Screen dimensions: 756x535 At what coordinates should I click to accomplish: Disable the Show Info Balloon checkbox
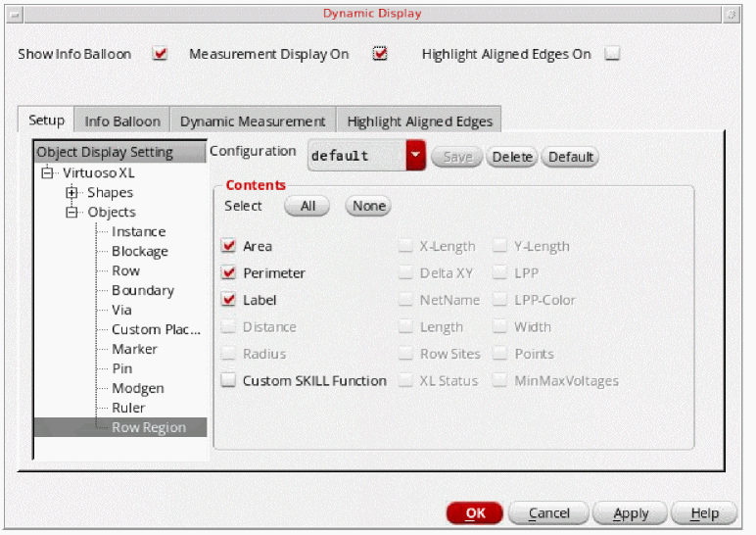[x=161, y=54]
